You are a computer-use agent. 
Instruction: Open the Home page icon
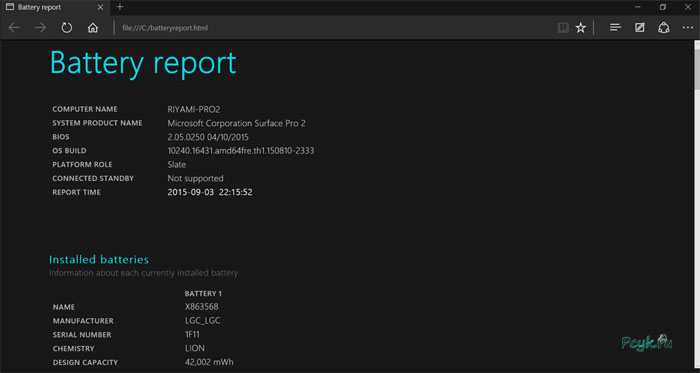coord(93,28)
